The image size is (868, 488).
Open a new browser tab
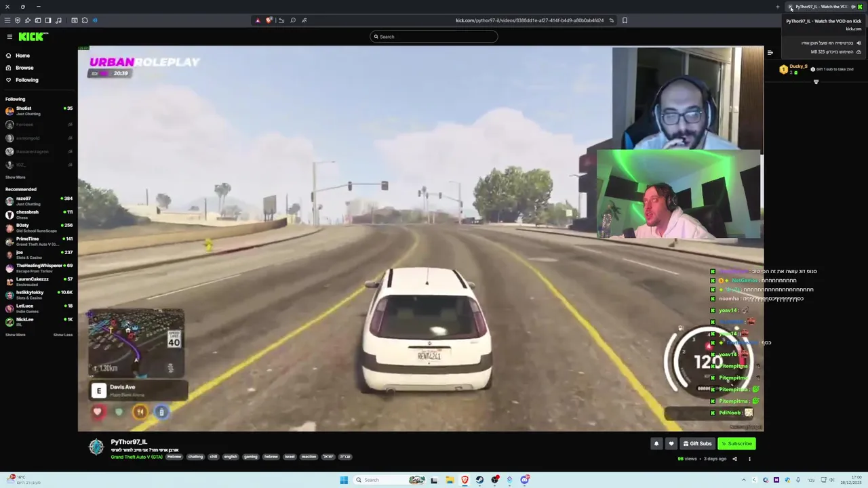(778, 7)
